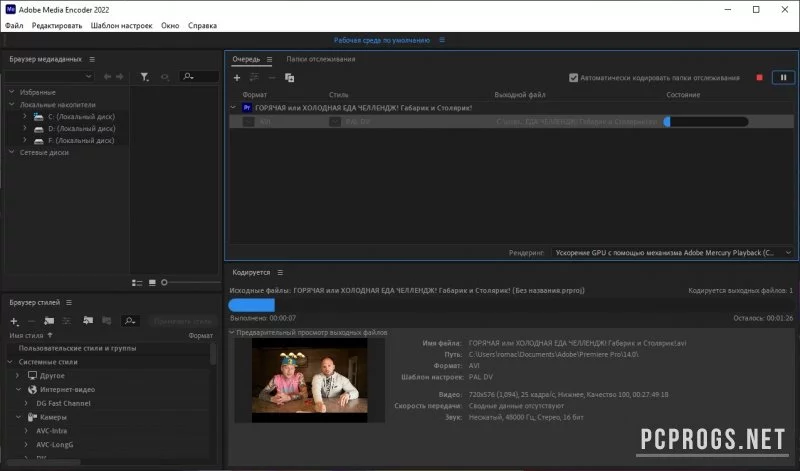Click the Рабочая среда по умолчанию workspace label

382,40
